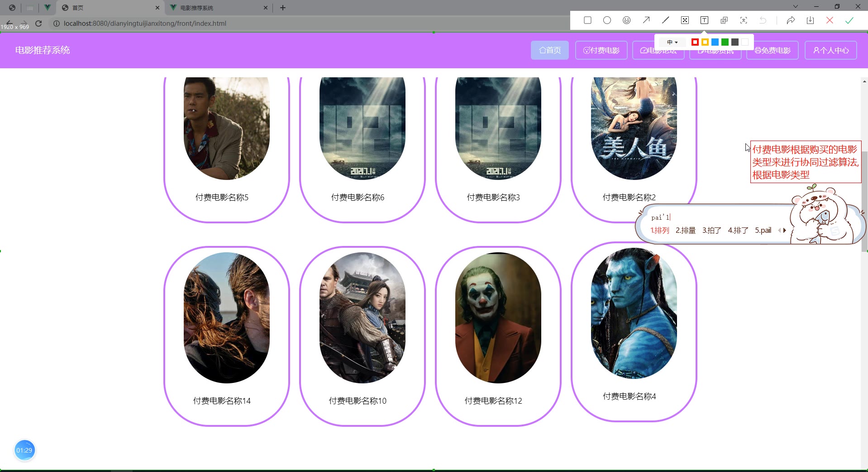The image size is (868, 472).
Task: Select the pen drawing tool
Action: pos(665,20)
